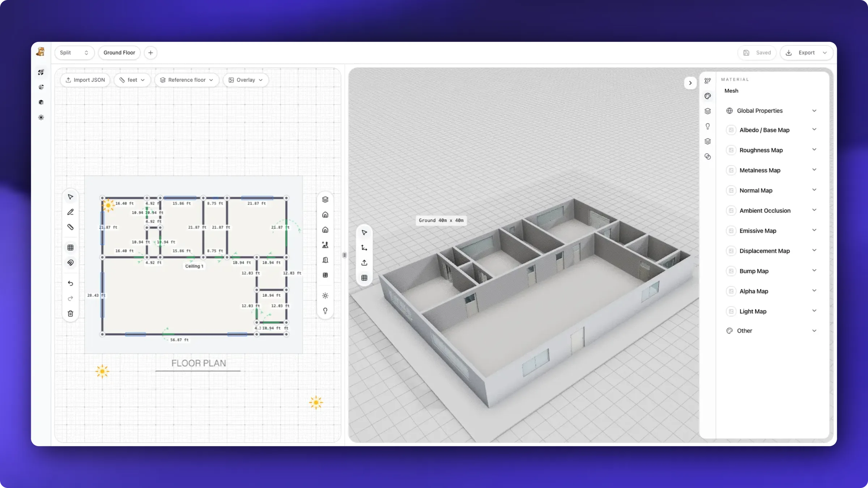Select the pointer tool in 3D toolbar
This screenshot has height=488, width=868.
[364, 232]
